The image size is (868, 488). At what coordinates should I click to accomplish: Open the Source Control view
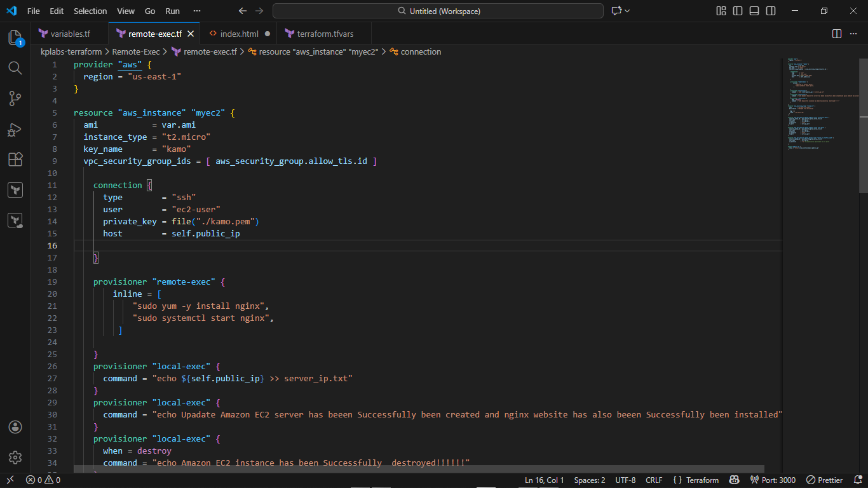pos(15,98)
